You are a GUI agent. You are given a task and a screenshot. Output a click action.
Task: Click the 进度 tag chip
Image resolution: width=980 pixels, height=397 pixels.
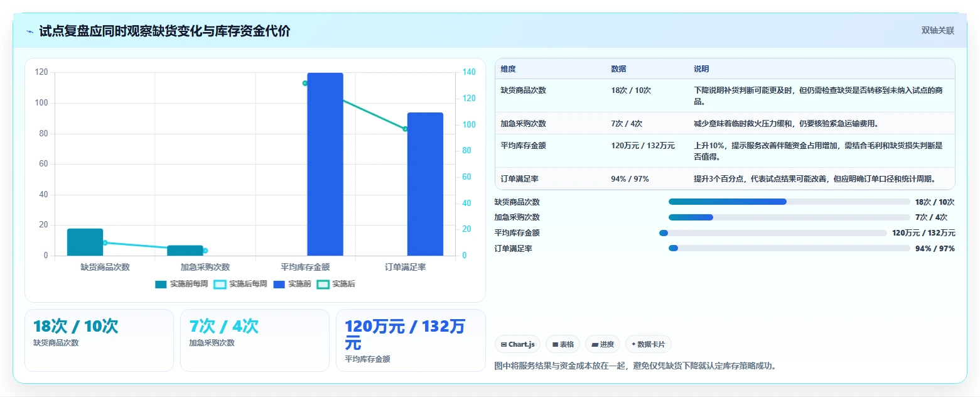602,344
